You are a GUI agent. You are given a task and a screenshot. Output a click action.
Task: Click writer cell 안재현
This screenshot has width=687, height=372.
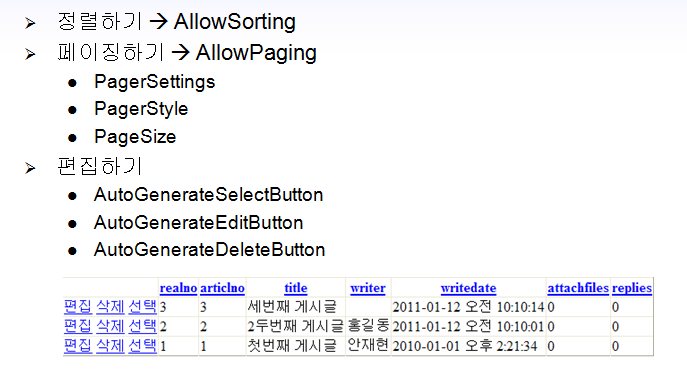click(368, 345)
